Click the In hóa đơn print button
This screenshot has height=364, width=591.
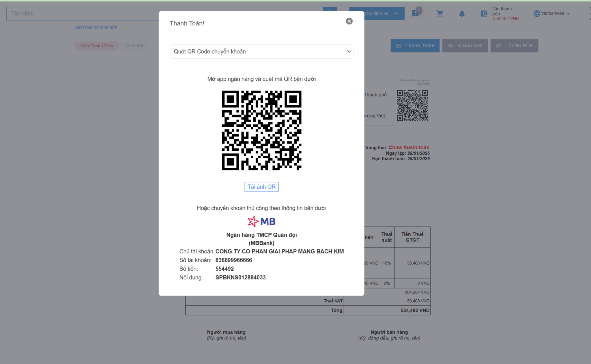point(465,46)
